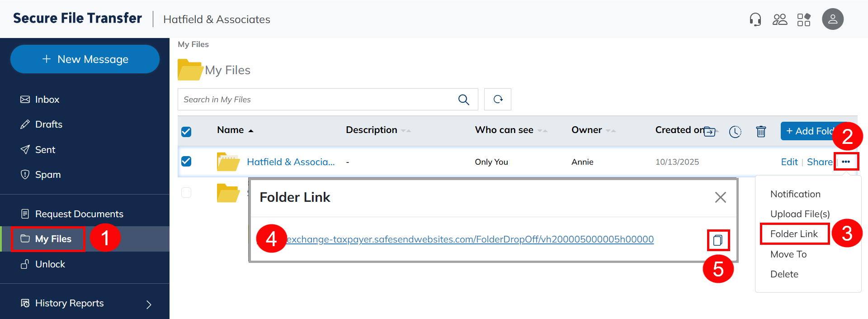Image resolution: width=868 pixels, height=319 pixels.
Task: Open the user profile avatar
Action: [832, 19]
